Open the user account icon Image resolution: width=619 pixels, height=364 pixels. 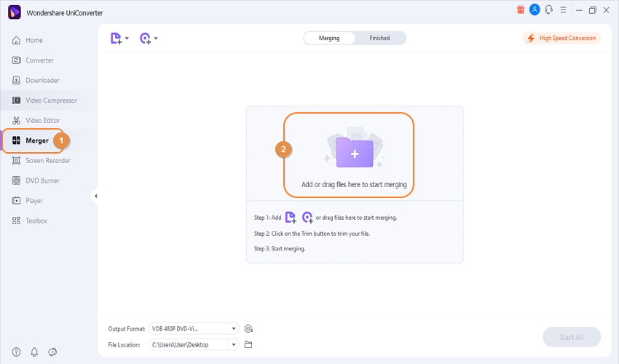point(535,10)
